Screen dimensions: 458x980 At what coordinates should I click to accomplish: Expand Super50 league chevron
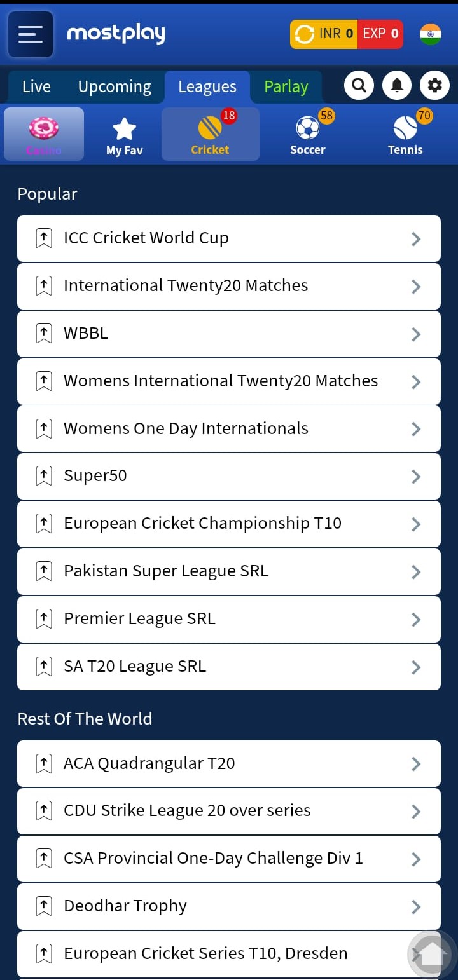pyautogui.click(x=416, y=477)
